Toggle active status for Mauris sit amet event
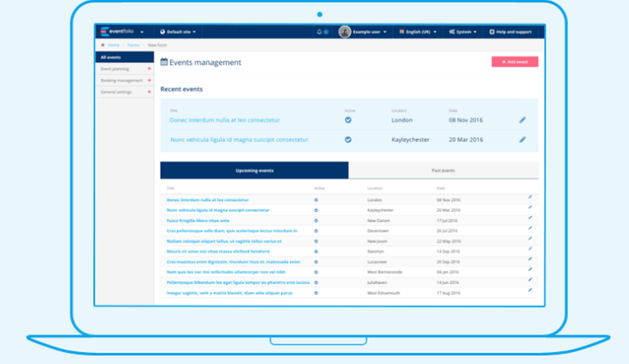This screenshot has height=364, width=629. tap(316, 251)
